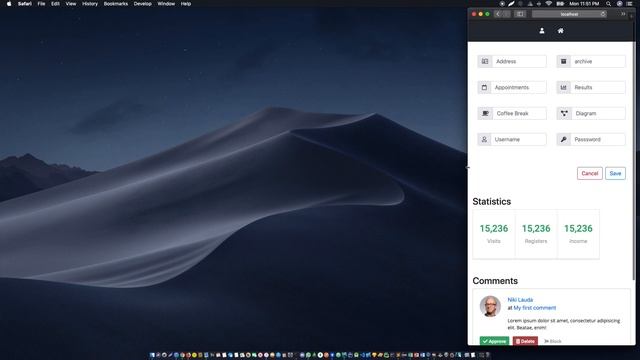The width and height of the screenshot is (640, 360).
Task: Click the Save button
Action: coord(615,173)
